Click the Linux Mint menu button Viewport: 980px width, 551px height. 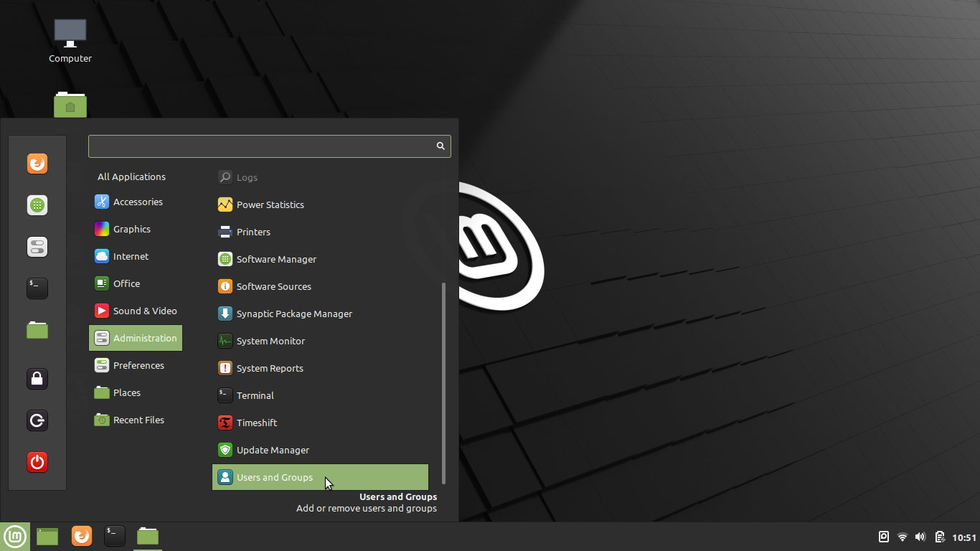click(x=15, y=536)
